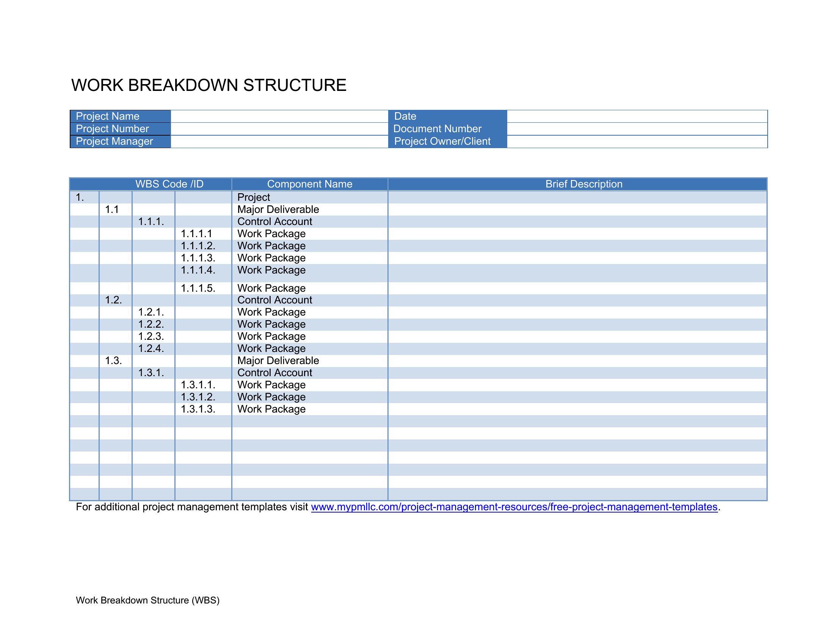Select the 'WORK BREAKDOWN STRUCTURE' title
834x644 pixels.
pyautogui.click(x=209, y=85)
